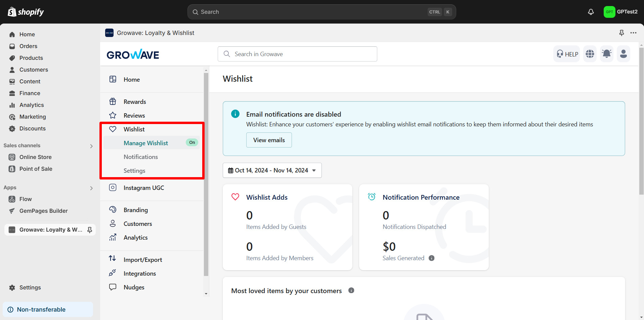Viewport: 644px width, 320px height.
Task: Open the Growave user profile icon
Action: (x=623, y=54)
